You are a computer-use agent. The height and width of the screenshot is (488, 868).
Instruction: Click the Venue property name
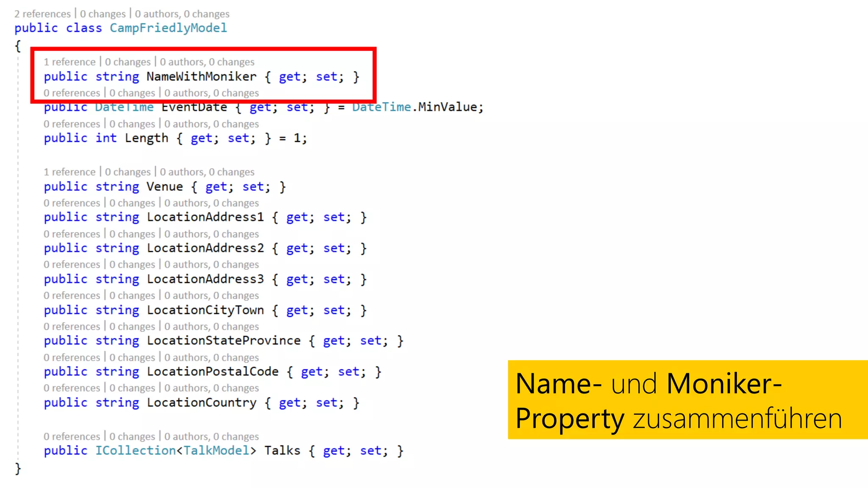click(x=165, y=186)
